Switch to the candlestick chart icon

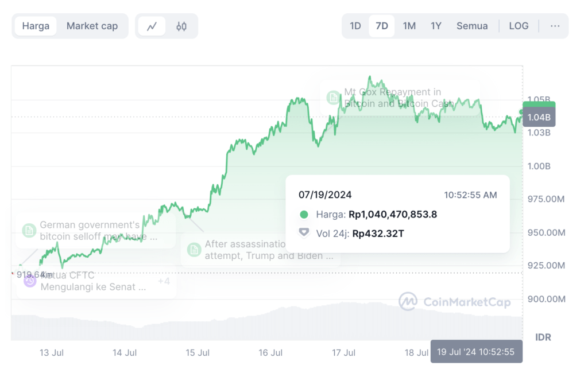181,26
